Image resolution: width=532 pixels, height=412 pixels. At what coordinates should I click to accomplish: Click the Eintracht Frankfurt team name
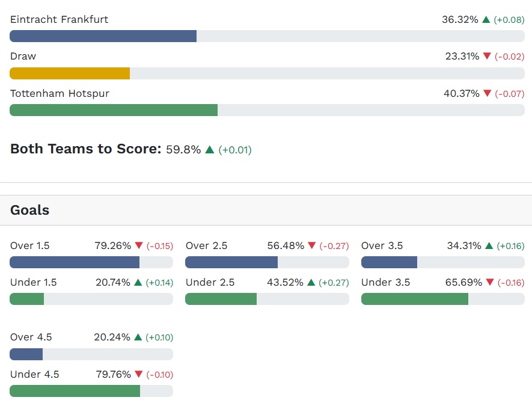pyautogui.click(x=60, y=20)
